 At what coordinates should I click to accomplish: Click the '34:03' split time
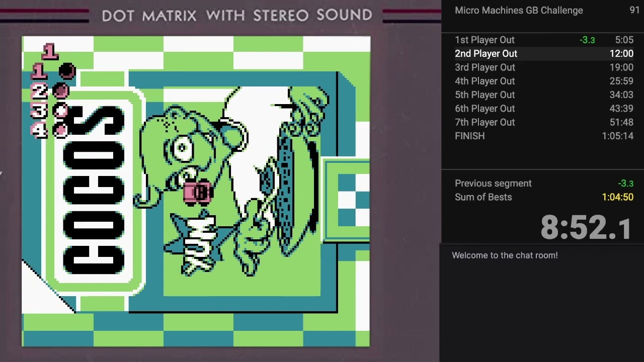621,95
